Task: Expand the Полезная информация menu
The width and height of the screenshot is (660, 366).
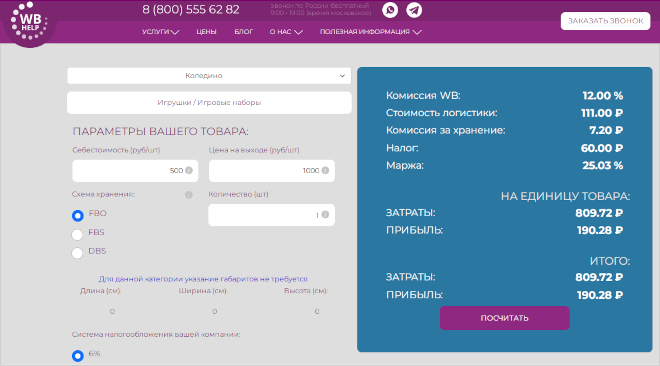Action: [370, 32]
